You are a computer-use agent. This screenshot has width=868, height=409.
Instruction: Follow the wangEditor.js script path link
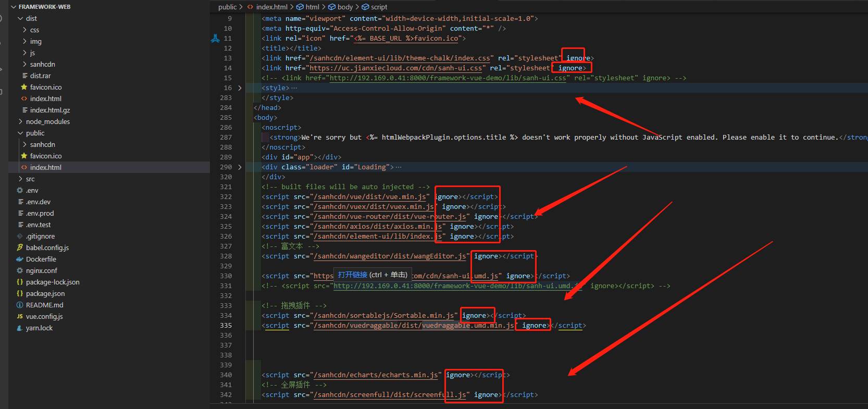click(390, 256)
